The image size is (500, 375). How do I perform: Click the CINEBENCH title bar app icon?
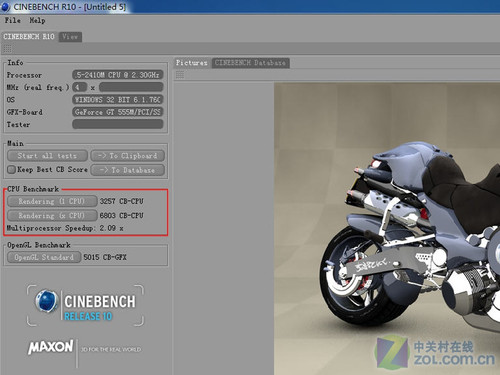[6, 7]
